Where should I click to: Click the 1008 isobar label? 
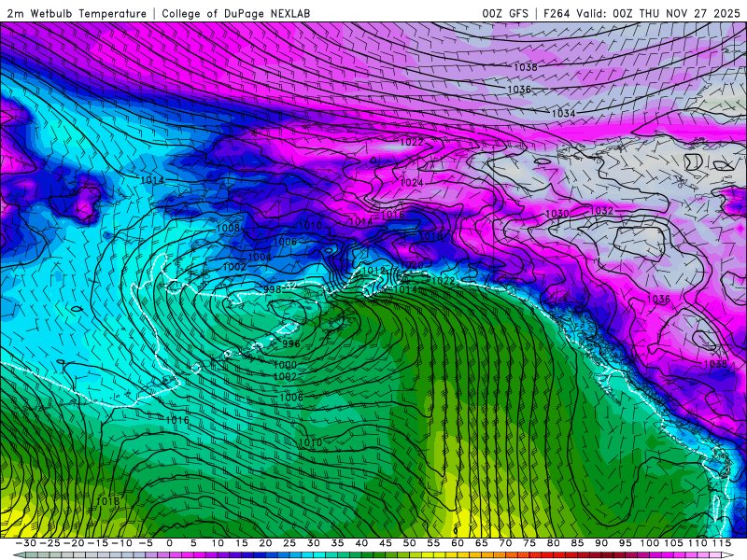(x=228, y=228)
